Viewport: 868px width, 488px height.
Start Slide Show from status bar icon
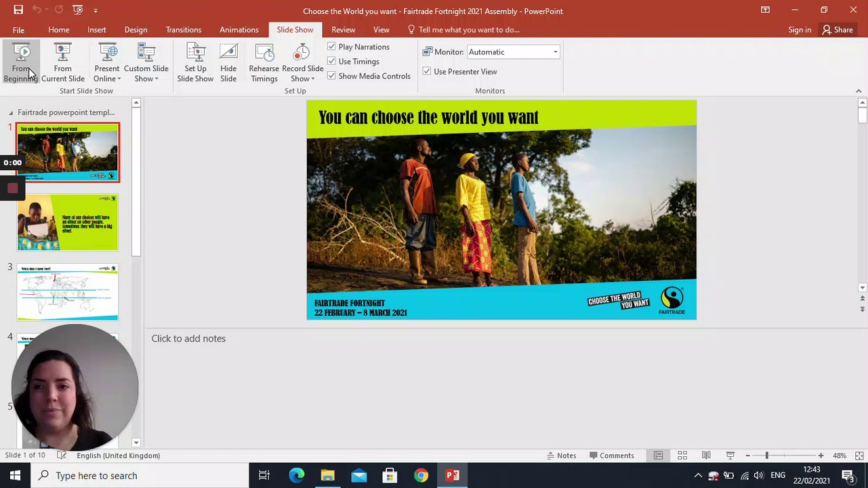coord(730,455)
